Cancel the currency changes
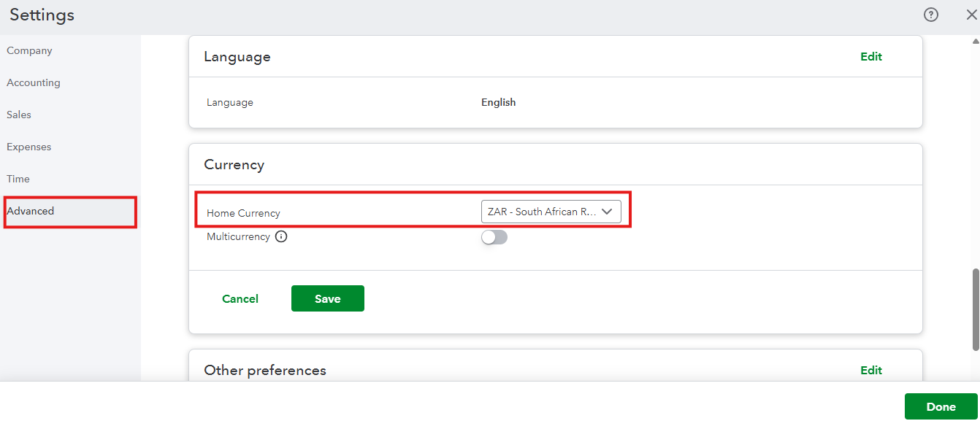980x429 pixels. (240, 298)
